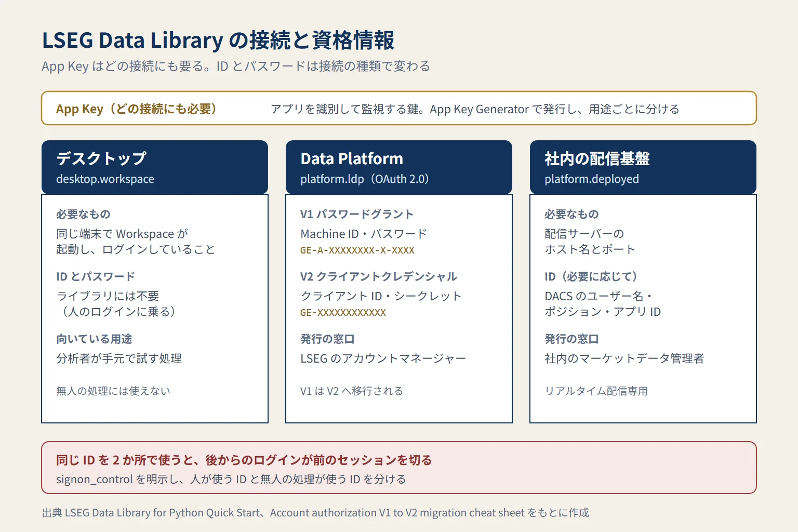Click '同じ端末で Workspace が' line
The image size is (798, 532).
click(x=122, y=234)
